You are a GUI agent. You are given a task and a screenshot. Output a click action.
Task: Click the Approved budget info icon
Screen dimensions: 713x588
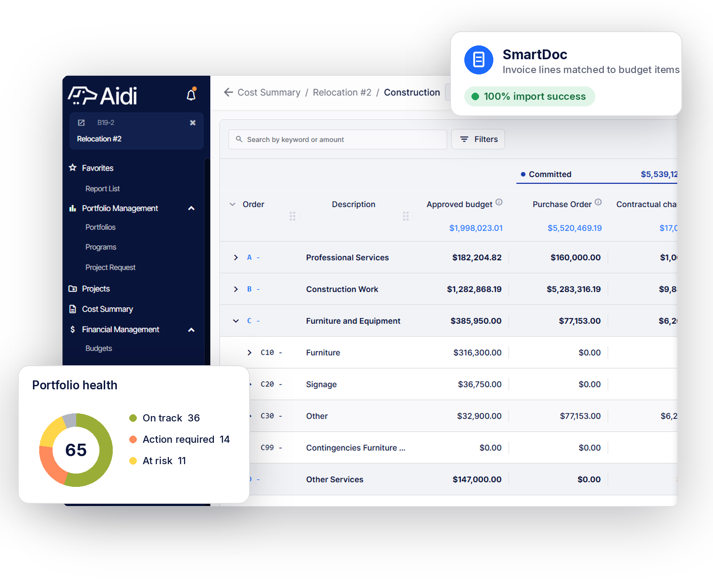[x=499, y=202]
